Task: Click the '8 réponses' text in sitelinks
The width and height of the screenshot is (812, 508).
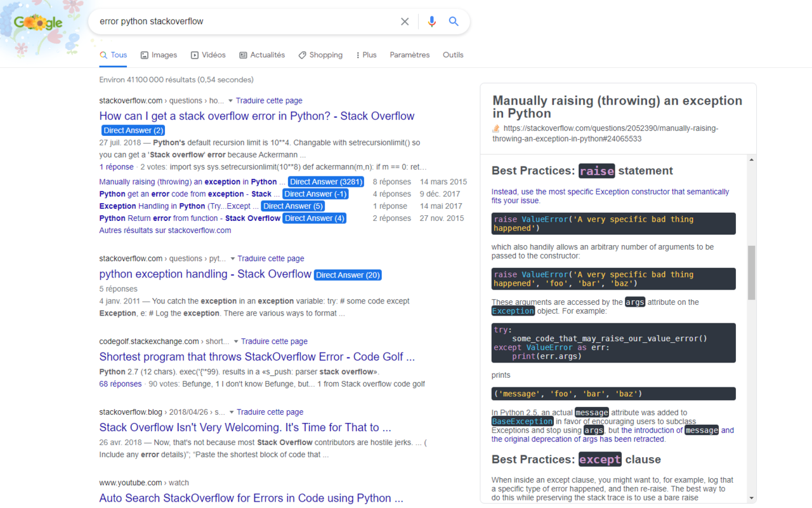Action: pyautogui.click(x=391, y=182)
